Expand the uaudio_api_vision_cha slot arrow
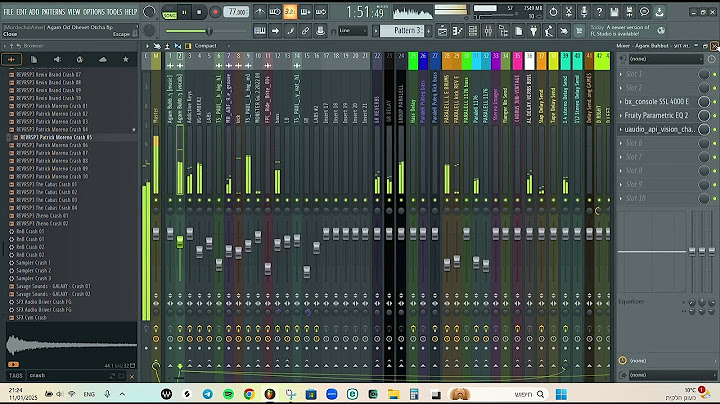 (x=621, y=129)
